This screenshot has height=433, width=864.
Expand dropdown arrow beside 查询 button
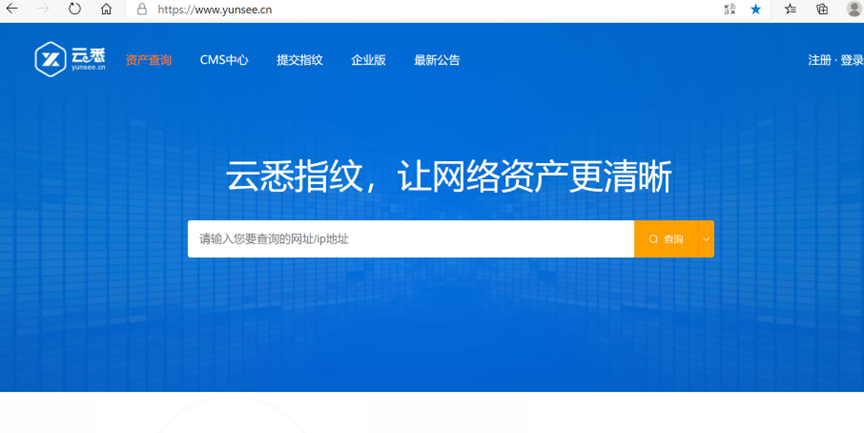click(706, 239)
